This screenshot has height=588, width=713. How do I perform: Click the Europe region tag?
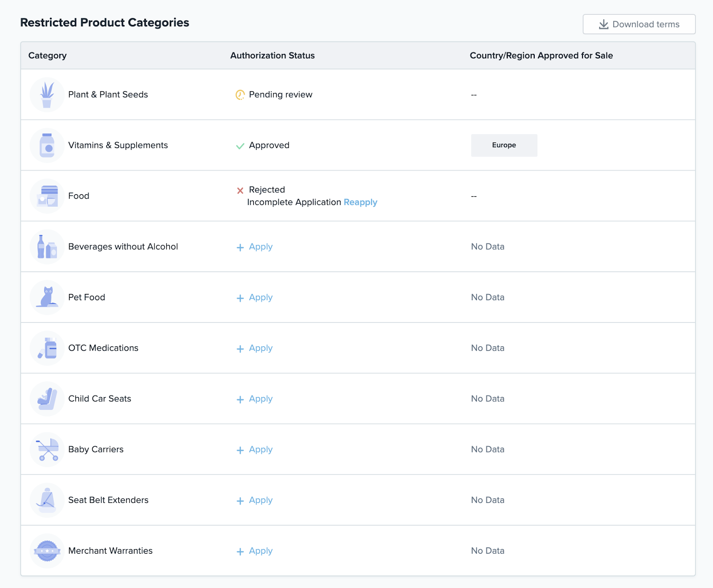point(504,145)
